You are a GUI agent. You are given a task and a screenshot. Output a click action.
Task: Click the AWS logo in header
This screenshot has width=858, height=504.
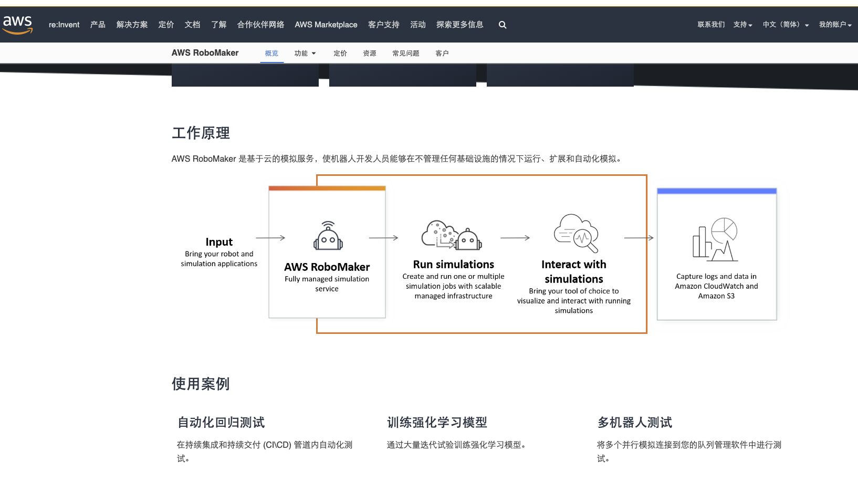click(18, 24)
